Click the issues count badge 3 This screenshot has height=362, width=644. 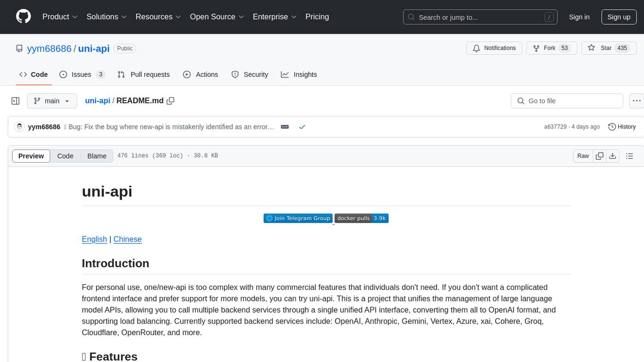click(100, 74)
